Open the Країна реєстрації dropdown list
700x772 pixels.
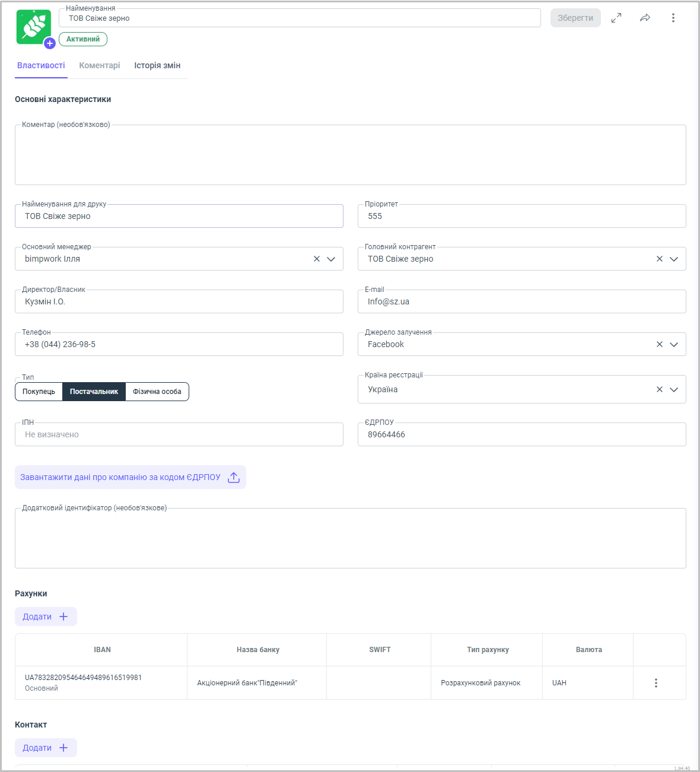point(674,389)
